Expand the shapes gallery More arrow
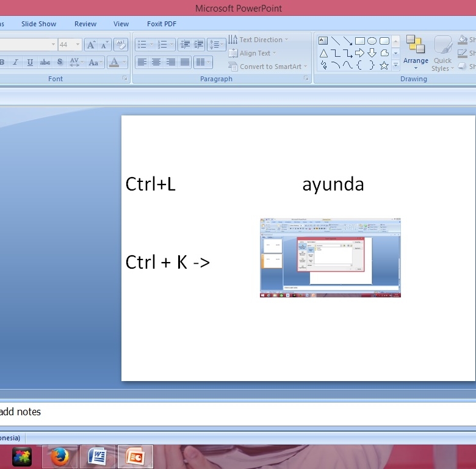 tap(395, 65)
